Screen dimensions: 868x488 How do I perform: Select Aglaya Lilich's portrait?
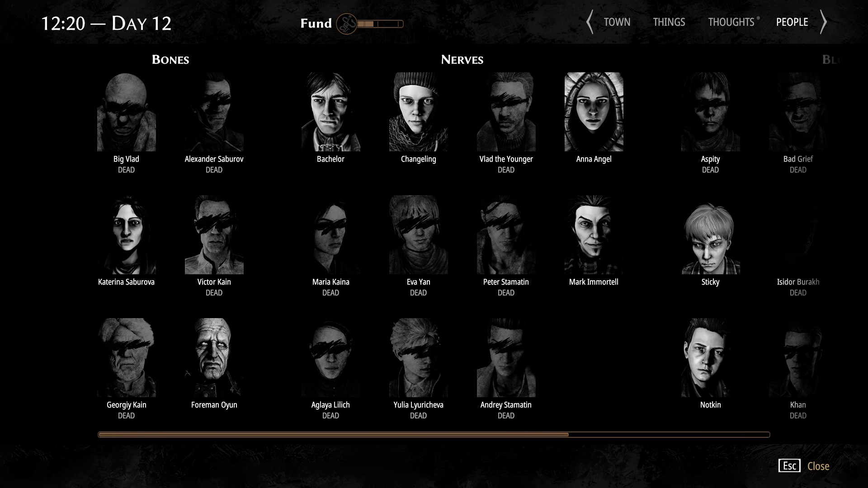coord(331,357)
